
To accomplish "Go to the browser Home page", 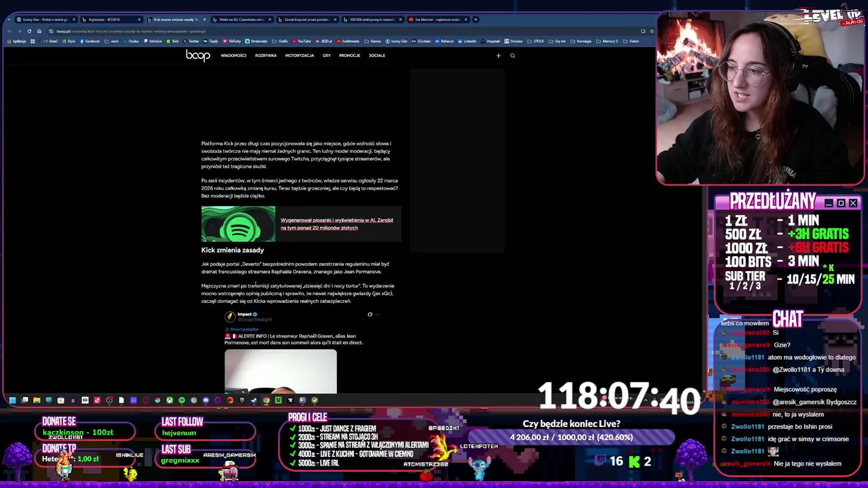I will tap(39, 31).
